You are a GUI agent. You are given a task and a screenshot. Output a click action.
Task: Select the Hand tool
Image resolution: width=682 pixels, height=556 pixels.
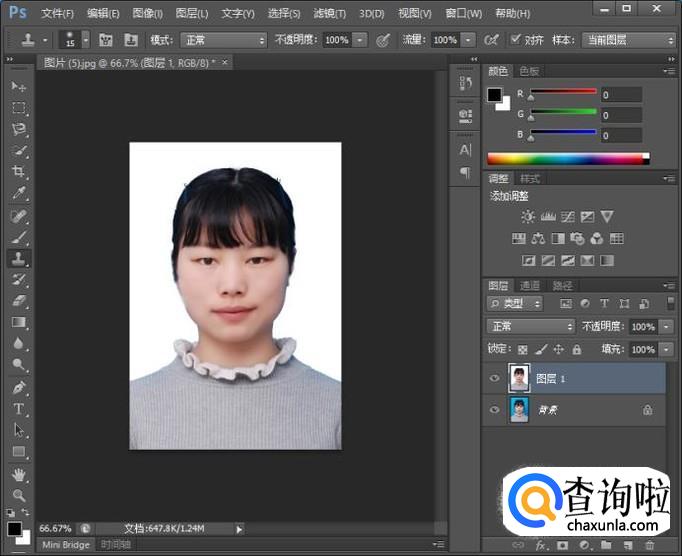click(x=19, y=474)
